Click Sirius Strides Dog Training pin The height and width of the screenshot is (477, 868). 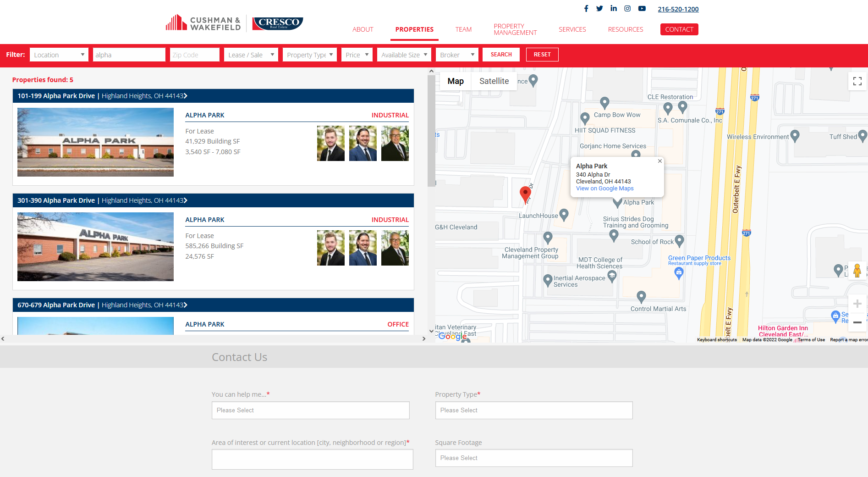tap(614, 235)
